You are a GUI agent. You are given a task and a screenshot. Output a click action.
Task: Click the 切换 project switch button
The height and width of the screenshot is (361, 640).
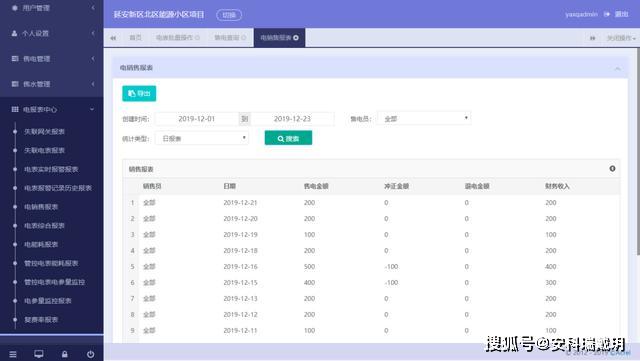(x=229, y=15)
